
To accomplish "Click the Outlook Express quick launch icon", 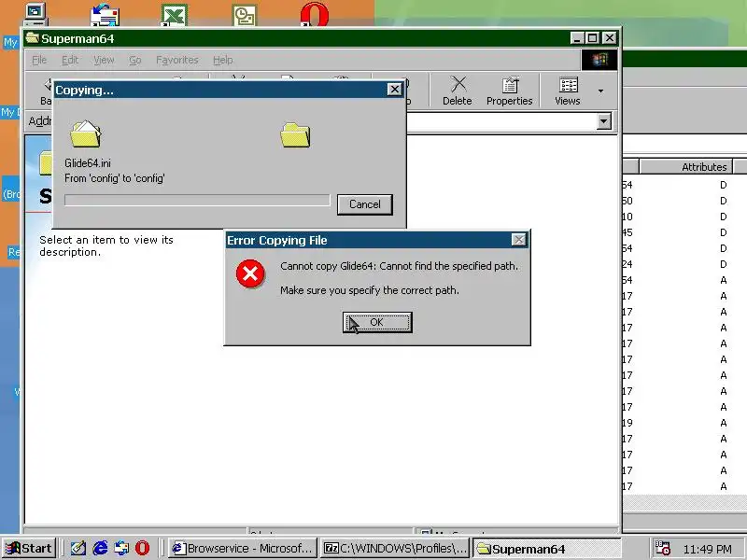I will coord(121,548).
